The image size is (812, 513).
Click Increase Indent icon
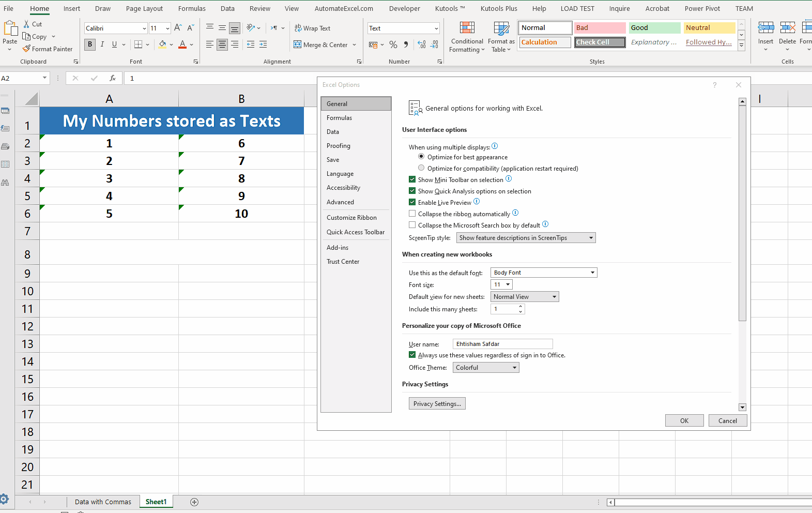click(263, 44)
